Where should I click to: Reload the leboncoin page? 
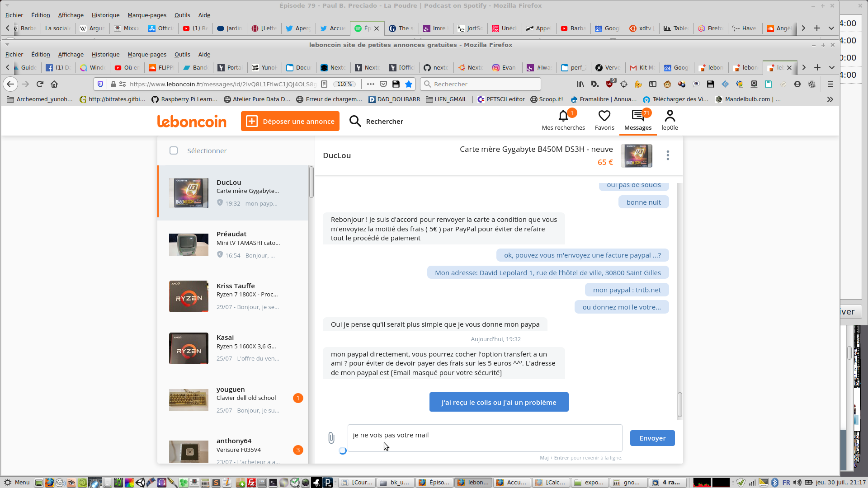pos(40,84)
